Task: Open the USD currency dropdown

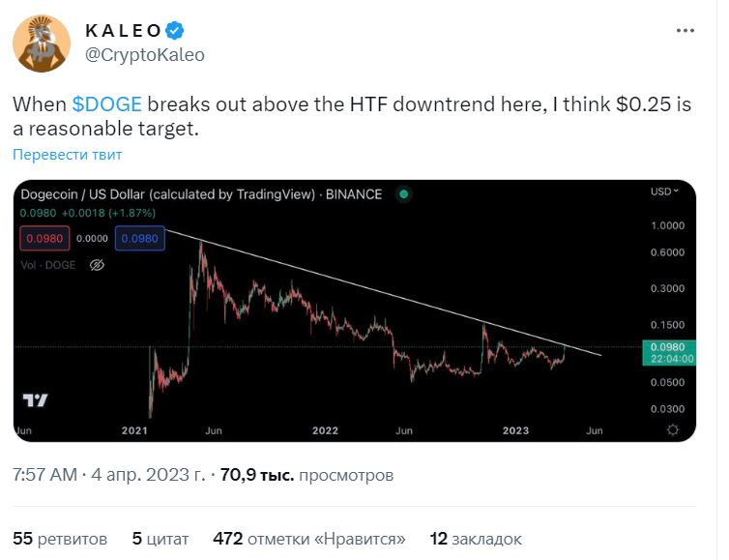Action: [664, 192]
